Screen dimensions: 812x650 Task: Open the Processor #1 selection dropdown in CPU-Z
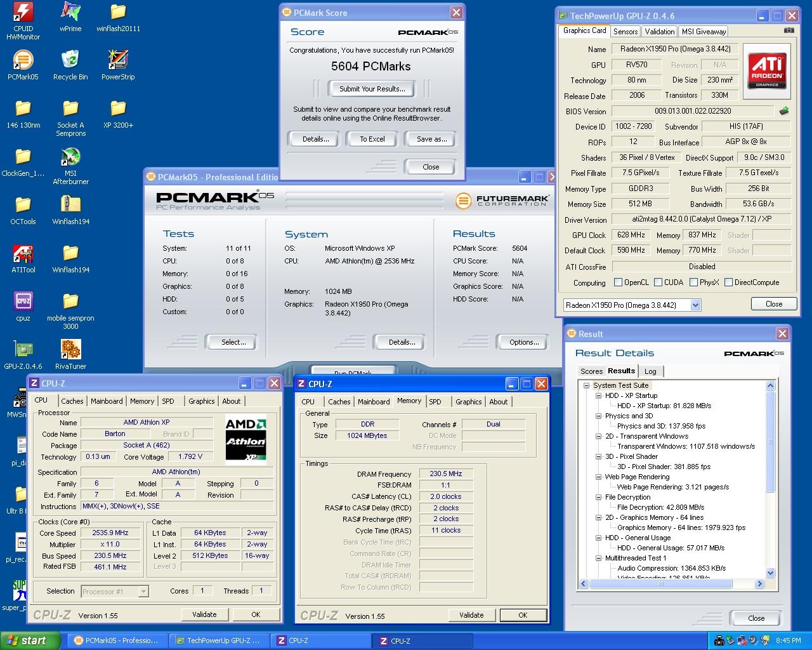click(143, 592)
